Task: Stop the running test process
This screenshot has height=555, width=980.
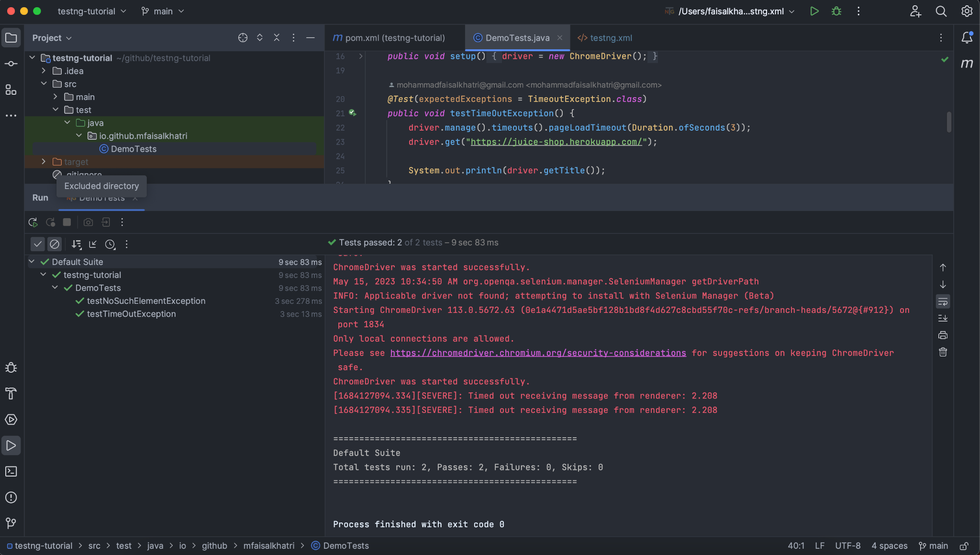Action: pyautogui.click(x=67, y=222)
